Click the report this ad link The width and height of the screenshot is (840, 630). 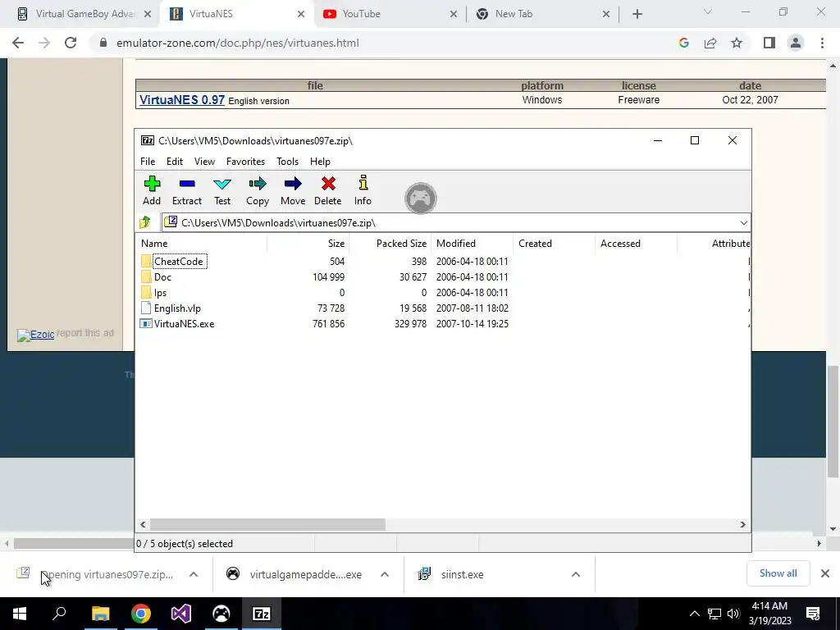(x=85, y=333)
